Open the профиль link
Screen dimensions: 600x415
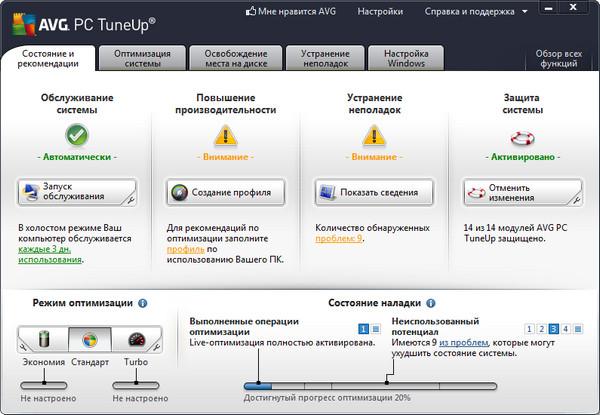tap(186, 249)
